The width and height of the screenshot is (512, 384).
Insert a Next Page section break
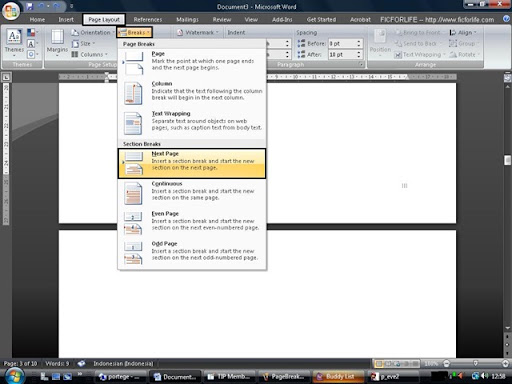coord(192,163)
